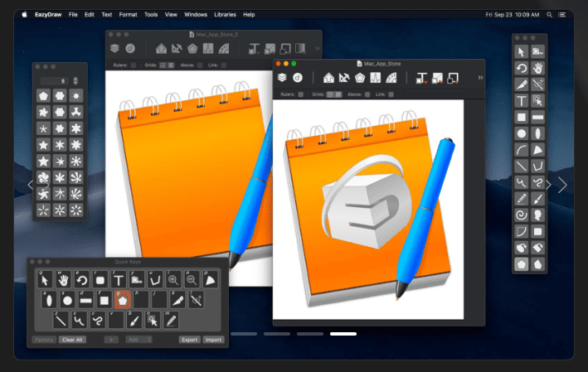Screen dimensions: 588x372
Task: Click the Clear All button in Quick Keys
Action: tap(72, 340)
